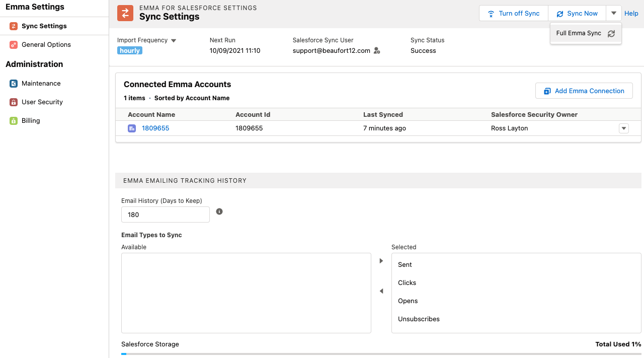Click the Success sync status text
Screen dimensions: 644x358
pos(423,51)
